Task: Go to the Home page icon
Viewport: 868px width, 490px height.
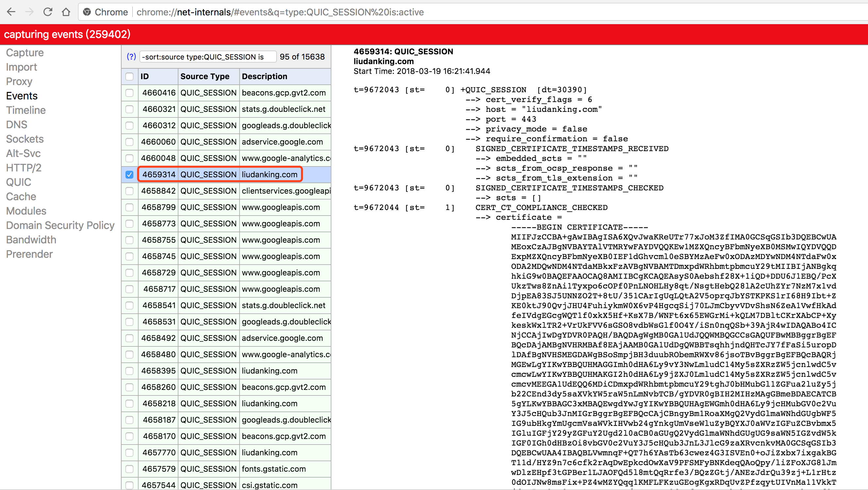Action: [66, 12]
